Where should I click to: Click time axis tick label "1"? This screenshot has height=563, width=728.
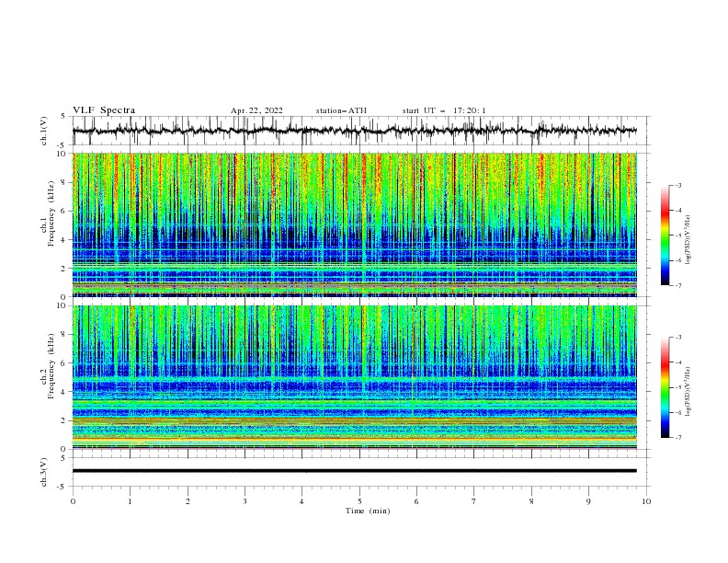130,501
